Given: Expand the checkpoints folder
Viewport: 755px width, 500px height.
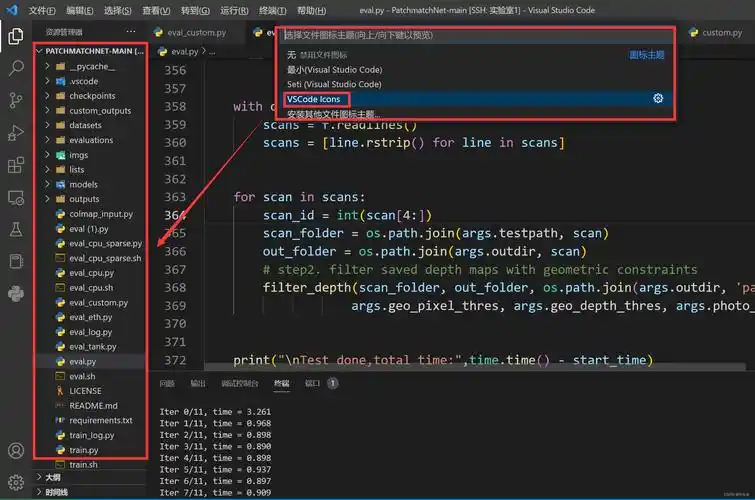Looking at the screenshot, I should pos(92,96).
